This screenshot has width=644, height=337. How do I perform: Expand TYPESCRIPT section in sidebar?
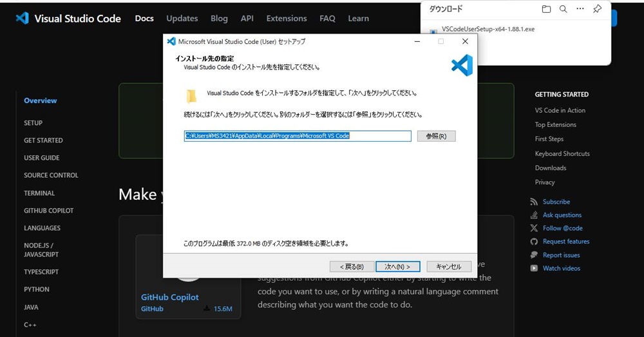tap(41, 272)
